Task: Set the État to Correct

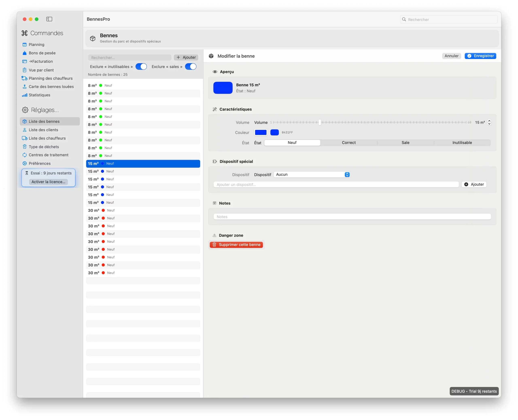Action: pos(348,143)
